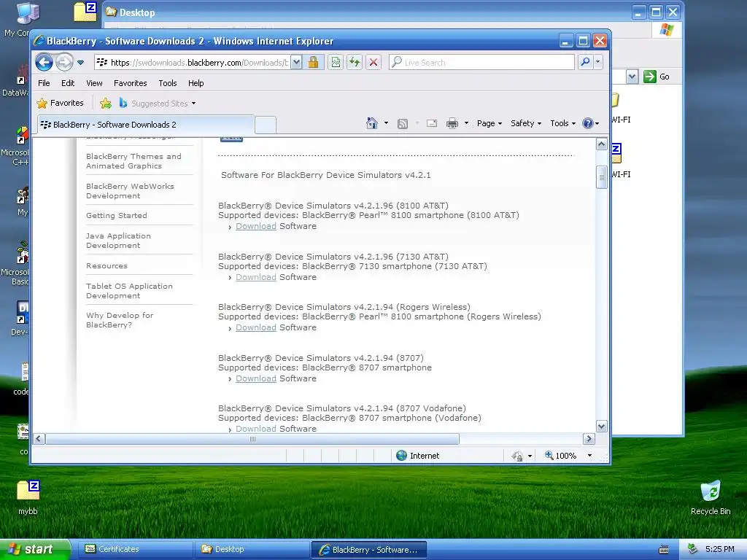Click in the Live Search box
This screenshot has height=560, width=747.
pyautogui.click(x=481, y=63)
